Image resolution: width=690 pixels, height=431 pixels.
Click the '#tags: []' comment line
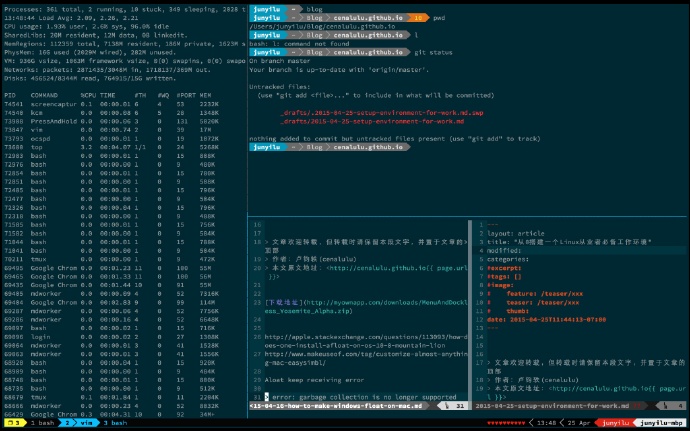coord(504,276)
